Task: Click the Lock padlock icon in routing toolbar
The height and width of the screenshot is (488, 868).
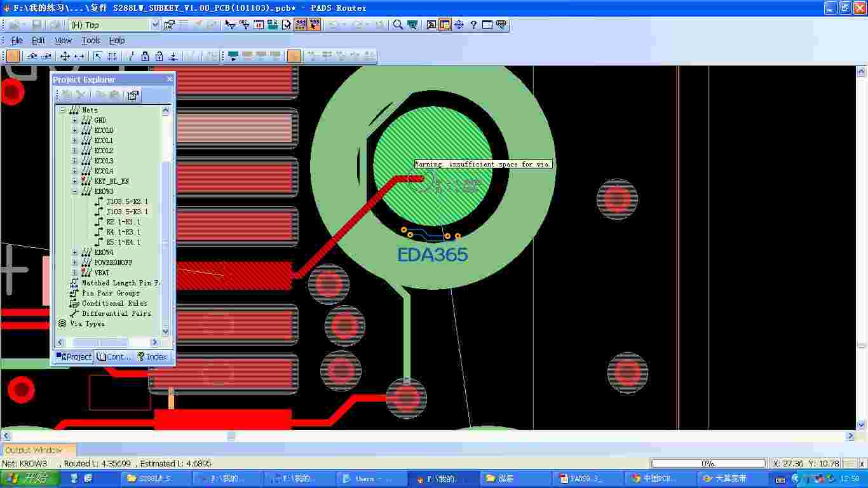Action: [x=145, y=56]
